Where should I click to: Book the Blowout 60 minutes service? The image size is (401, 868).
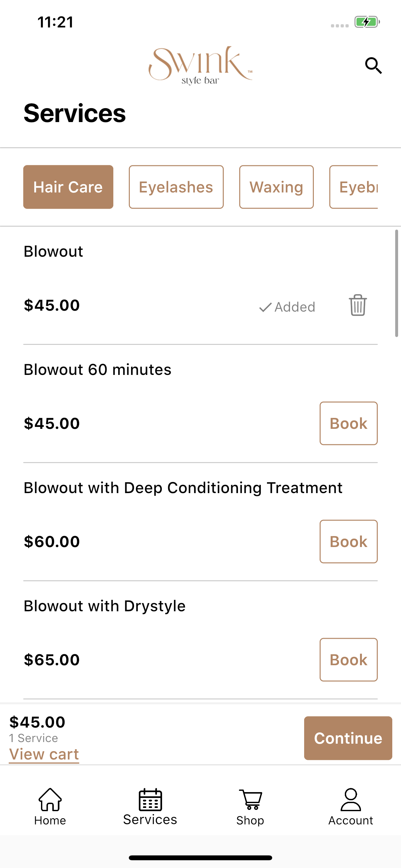click(x=348, y=423)
